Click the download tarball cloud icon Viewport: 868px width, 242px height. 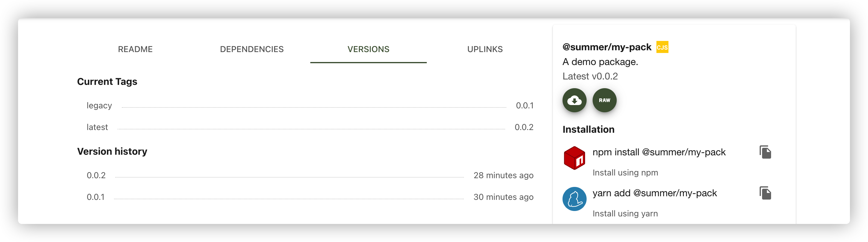(x=574, y=100)
